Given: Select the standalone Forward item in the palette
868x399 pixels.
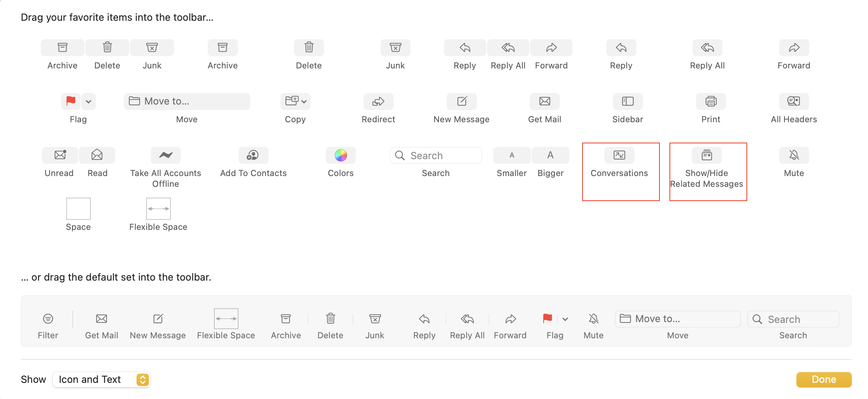Looking at the screenshot, I should coord(794,48).
